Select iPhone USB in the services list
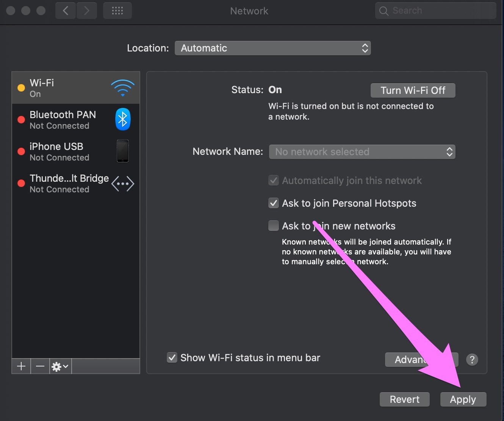504x421 pixels. coord(76,151)
